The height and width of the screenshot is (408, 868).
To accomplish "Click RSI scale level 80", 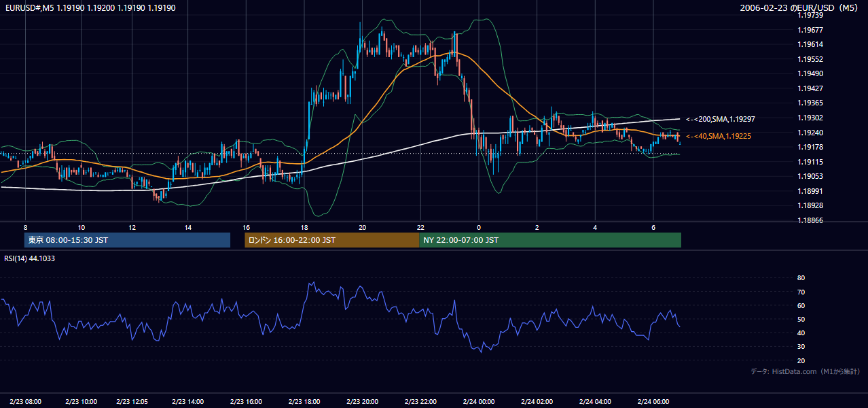I will 801,278.
